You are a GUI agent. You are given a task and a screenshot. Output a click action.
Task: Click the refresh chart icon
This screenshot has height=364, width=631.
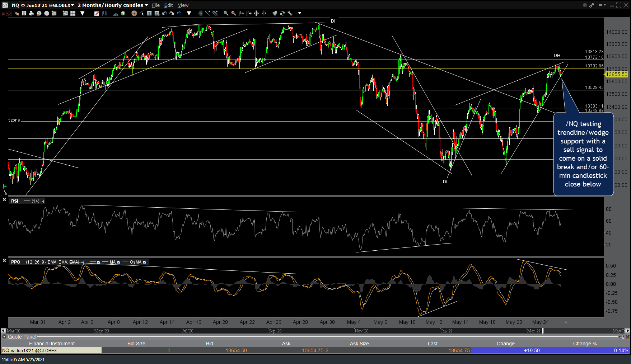[x=282, y=13]
